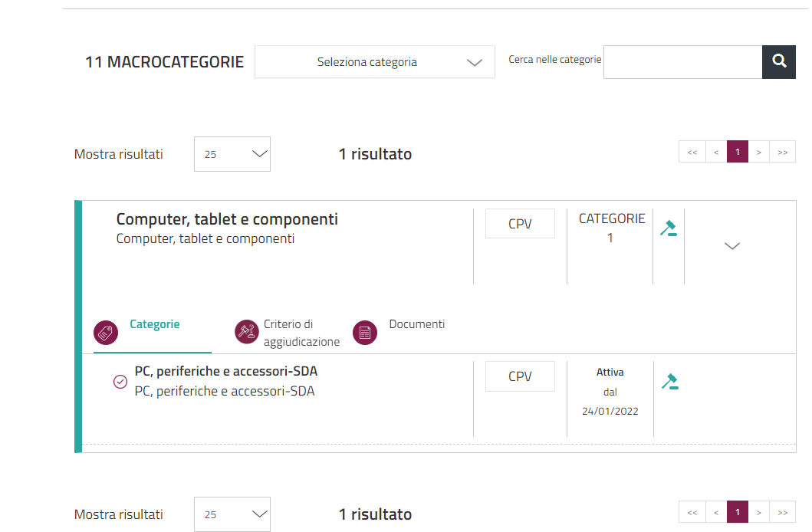Open PC, periferiche e accessori-SDA category
Image resolution: width=812 pixels, height=532 pixels.
[x=225, y=372]
